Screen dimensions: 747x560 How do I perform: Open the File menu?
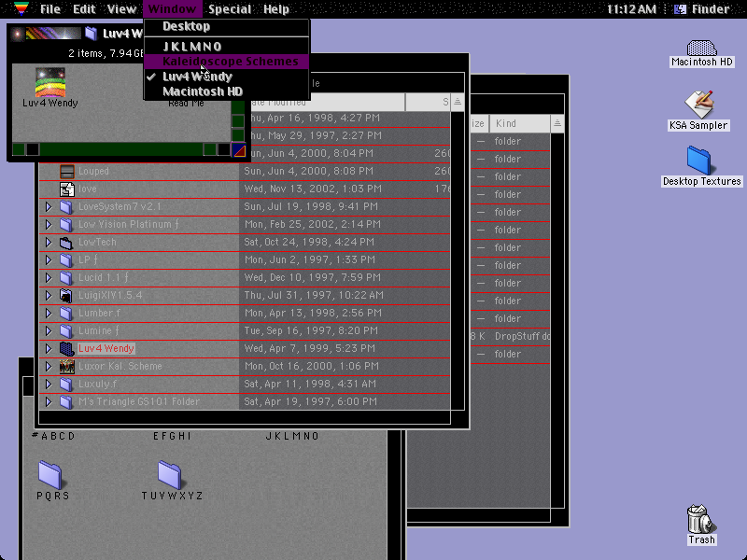point(50,9)
